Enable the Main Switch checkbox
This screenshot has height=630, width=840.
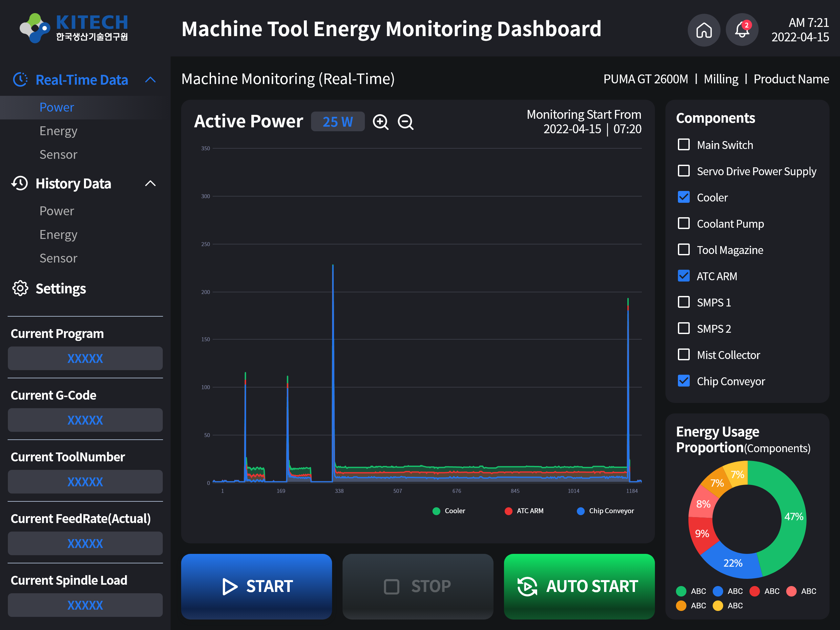683,145
